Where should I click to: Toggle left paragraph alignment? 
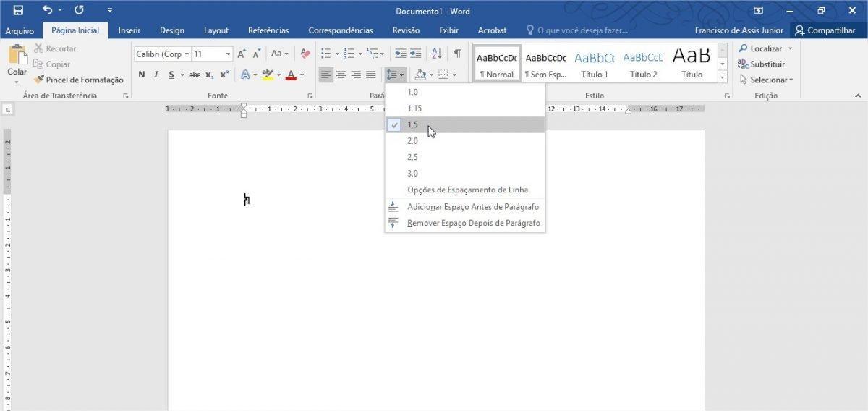pos(325,75)
